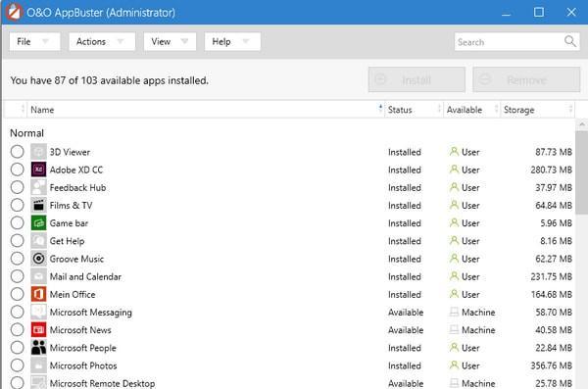
Task: Maximize the AppBuster window
Action: click(539, 13)
